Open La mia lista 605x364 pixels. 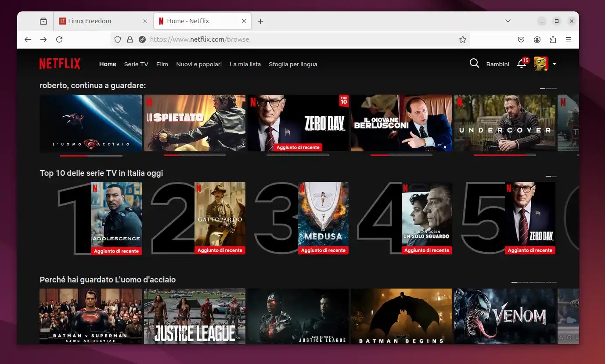245,64
